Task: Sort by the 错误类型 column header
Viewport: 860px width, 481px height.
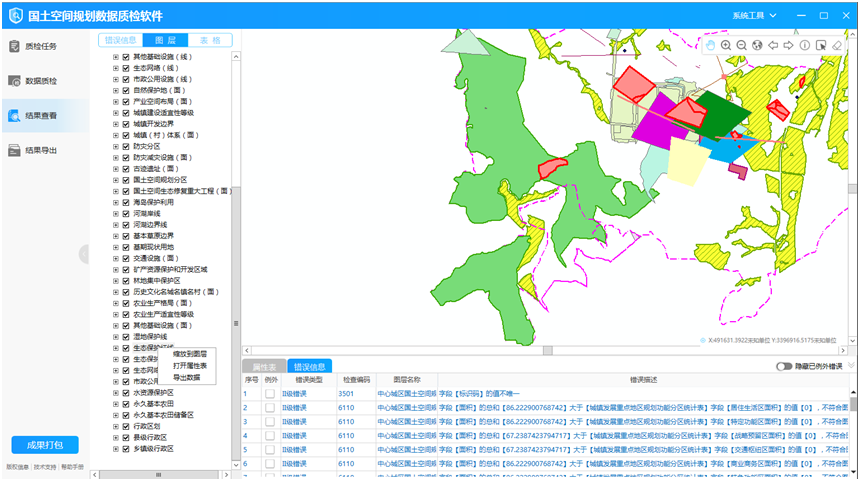Action: pyautogui.click(x=308, y=380)
